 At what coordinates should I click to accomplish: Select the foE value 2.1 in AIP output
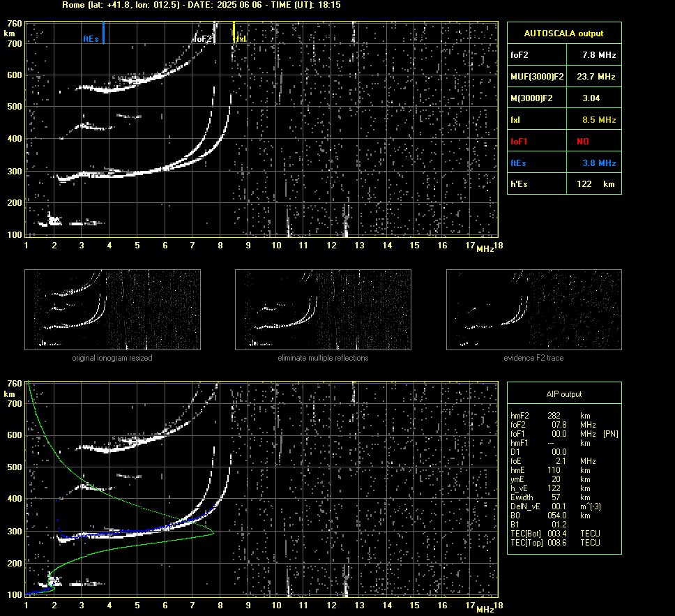tap(561, 461)
